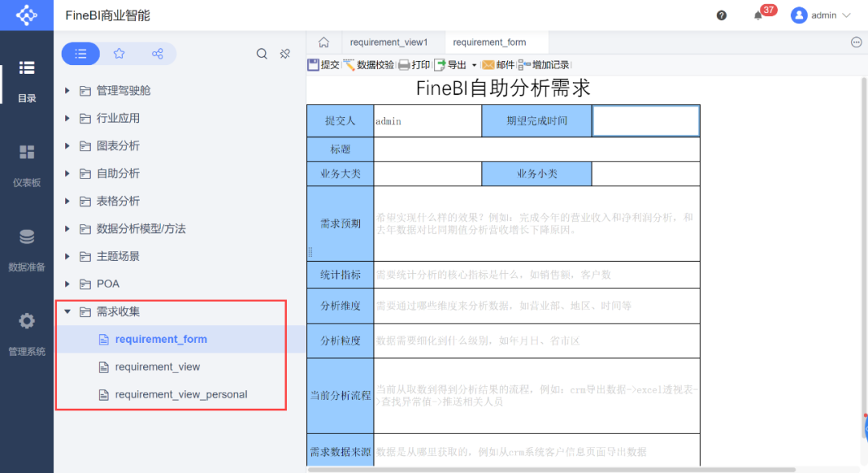Click the FineBI商业智能 header title
The width and height of the screenshot is (868, 473).
(108, 15)
